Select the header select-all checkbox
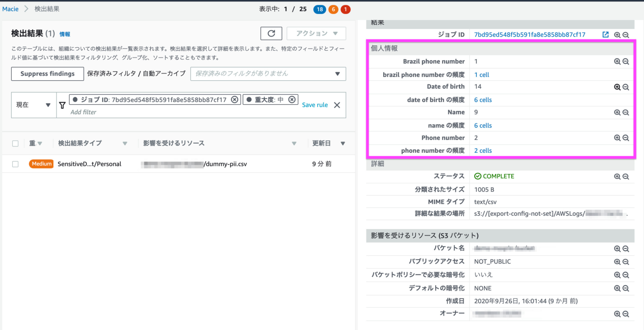Viewport: 644px width, 330px height. click(15, 143)
